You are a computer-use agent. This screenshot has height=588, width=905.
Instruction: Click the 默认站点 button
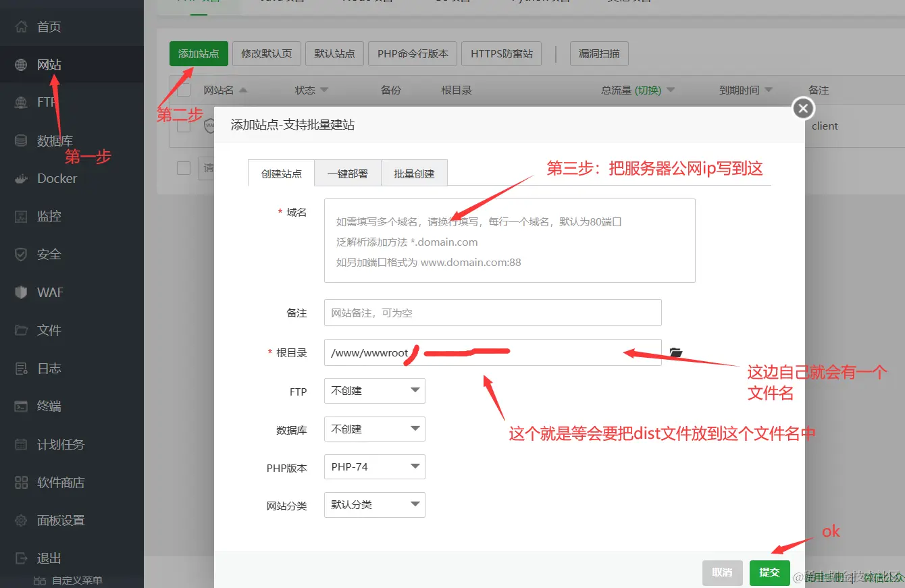pos(334,53)
